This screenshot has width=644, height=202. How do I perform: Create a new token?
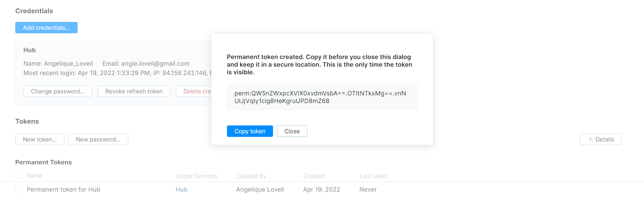pos(40,139)
